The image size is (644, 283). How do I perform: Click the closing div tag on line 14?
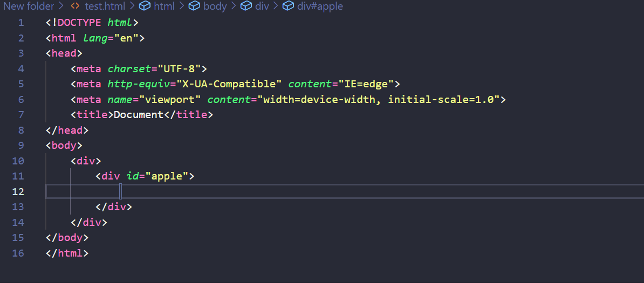[88, 222]
